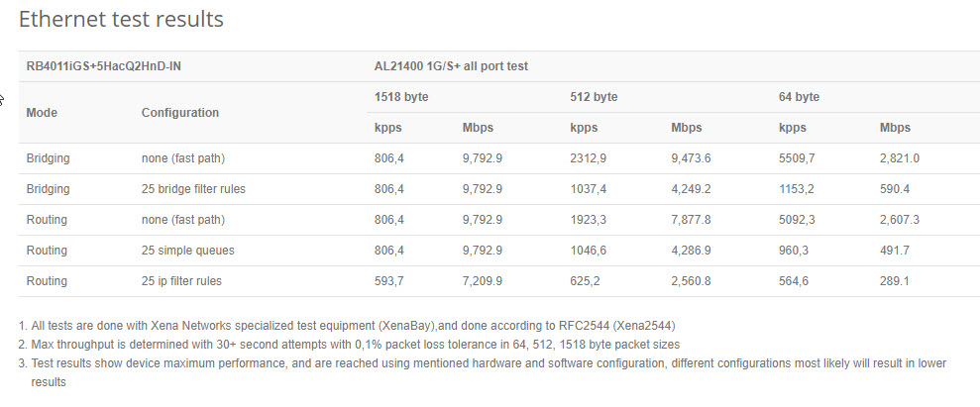
Task: Click the Mode column header
Action: pos(42,113)
